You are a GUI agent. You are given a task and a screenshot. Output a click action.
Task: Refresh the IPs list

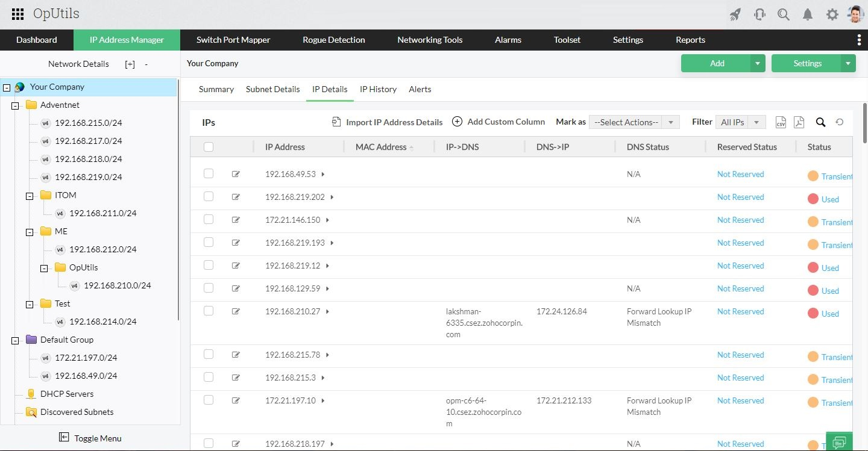[x=840, y=122]
